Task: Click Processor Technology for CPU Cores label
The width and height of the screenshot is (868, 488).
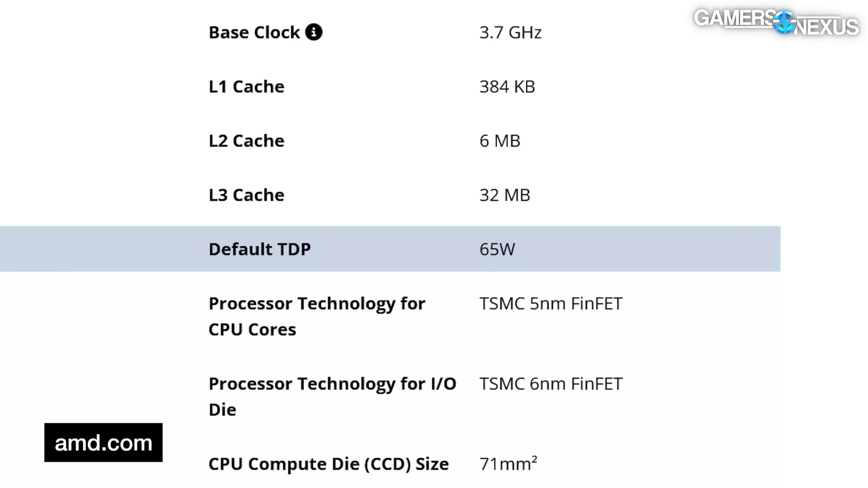Action: point(317,317)
